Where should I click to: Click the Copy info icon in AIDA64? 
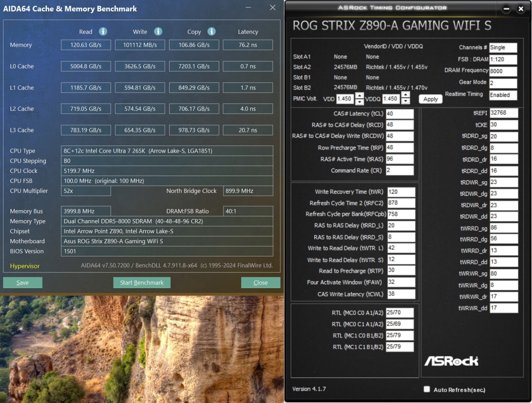pyautogui.click(x=212, y=32)
